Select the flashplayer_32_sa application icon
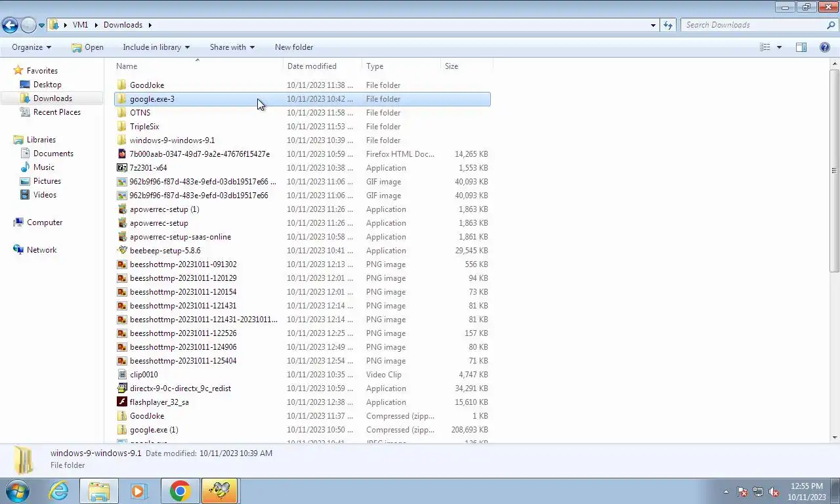The image size is (840, 504). (x=121, y=402)
